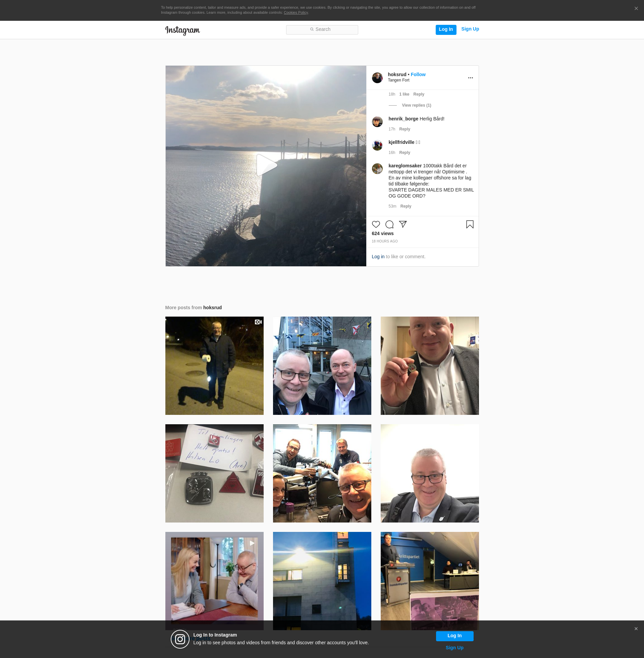This screenshot has width=644, height=658.
Task: Open Tangen Fort location link
Action: click(398, 80)
